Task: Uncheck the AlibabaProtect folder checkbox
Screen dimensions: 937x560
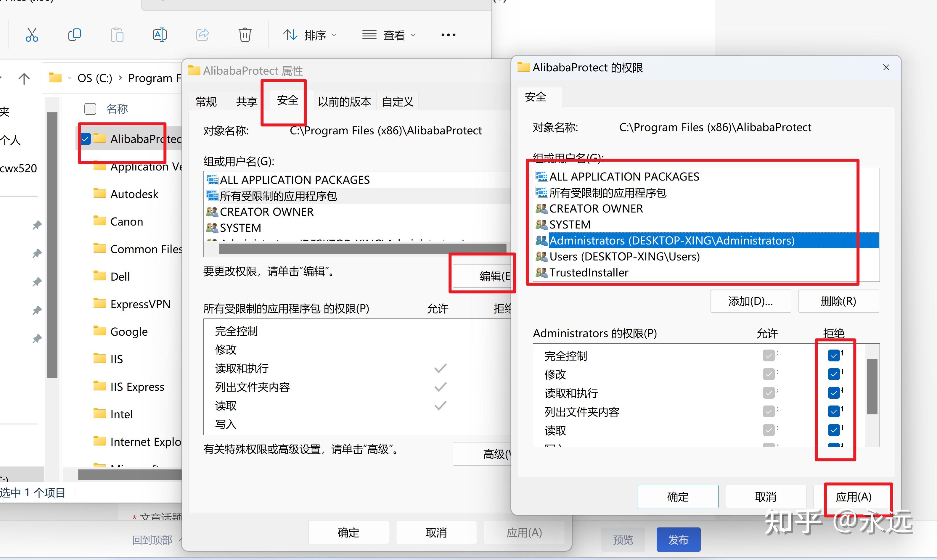Action: point(86,139)
